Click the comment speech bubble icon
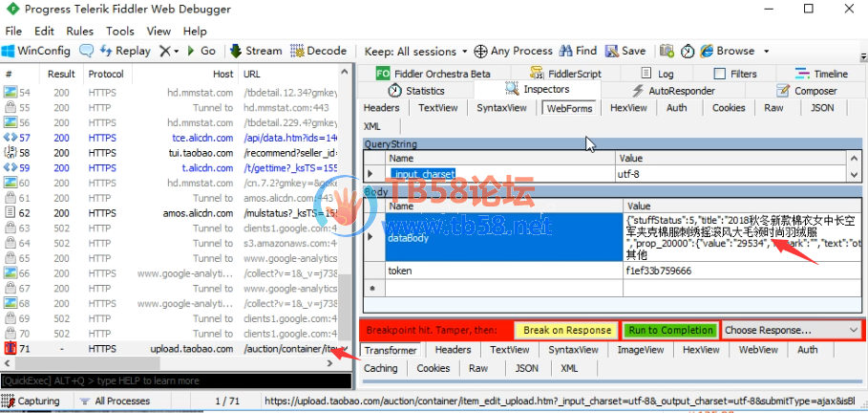868x413 pixels. pyautogui.click(x=86, y=51)
